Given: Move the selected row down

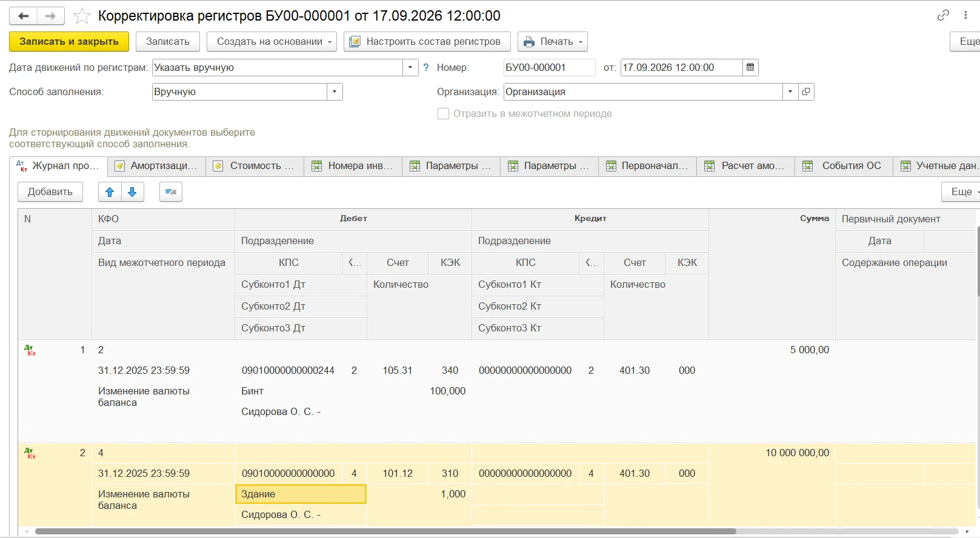Looking at the screenshot, I should tap(132, 192).
